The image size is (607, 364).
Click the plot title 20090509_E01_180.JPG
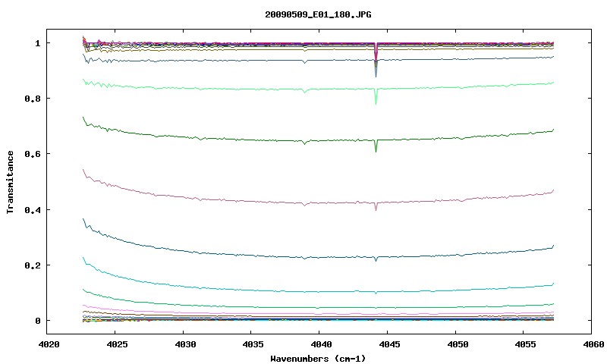coord(318,14)
